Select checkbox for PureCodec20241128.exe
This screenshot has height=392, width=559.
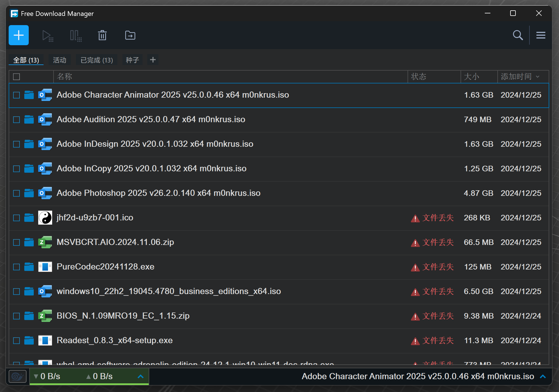[17, 267]
